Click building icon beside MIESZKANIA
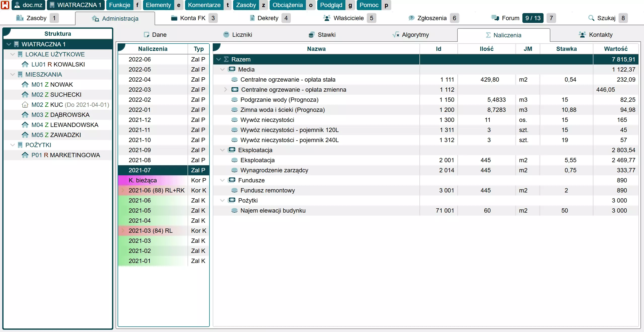 click(x=20, y=74)
